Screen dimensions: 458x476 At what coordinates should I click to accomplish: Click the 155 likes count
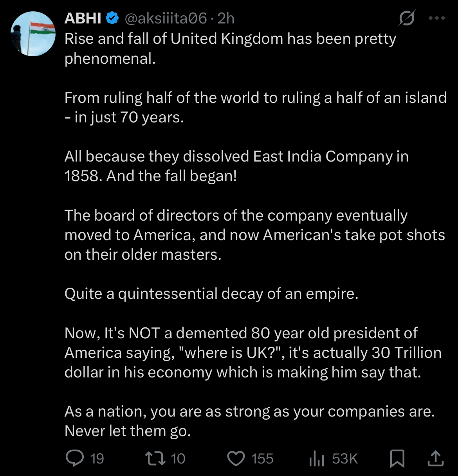[262, 458]
